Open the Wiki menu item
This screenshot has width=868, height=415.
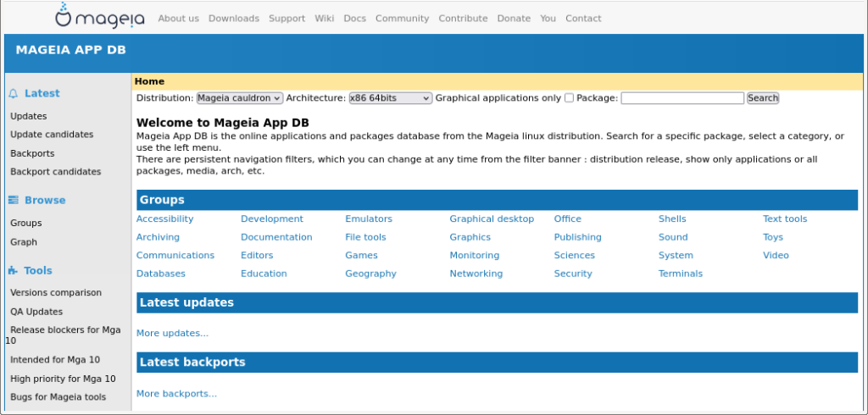(x=324, y=19)
